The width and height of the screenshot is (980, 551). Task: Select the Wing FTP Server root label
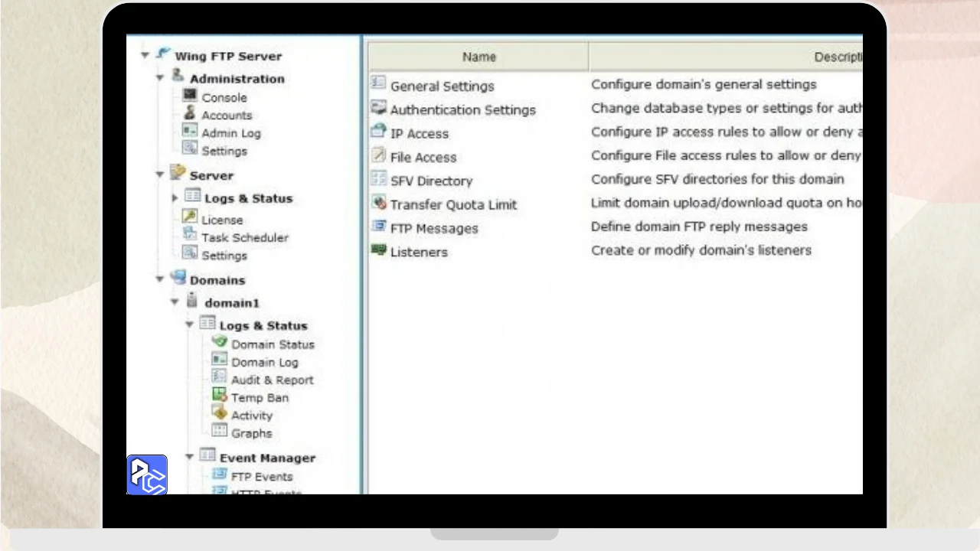coord(228,56)
